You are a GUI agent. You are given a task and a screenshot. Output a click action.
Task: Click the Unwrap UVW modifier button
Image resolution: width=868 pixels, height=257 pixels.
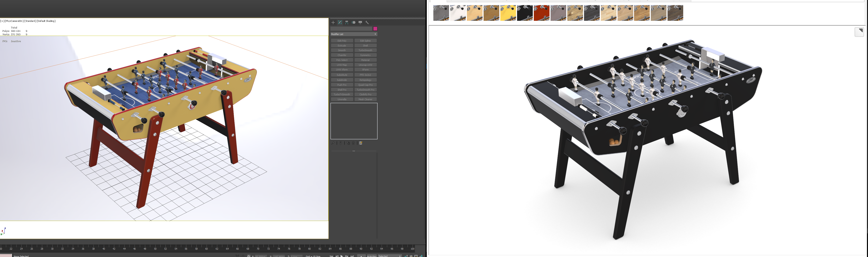[x=365, y=65]
